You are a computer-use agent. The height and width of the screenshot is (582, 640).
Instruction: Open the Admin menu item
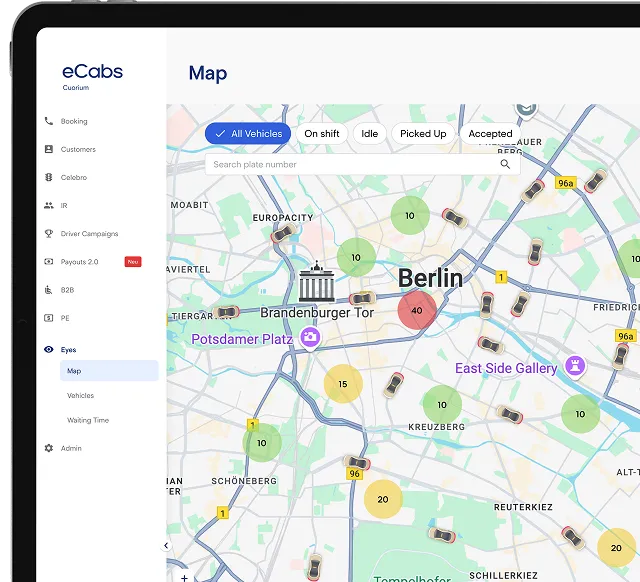pyautogui.click(x=71, y=448)
